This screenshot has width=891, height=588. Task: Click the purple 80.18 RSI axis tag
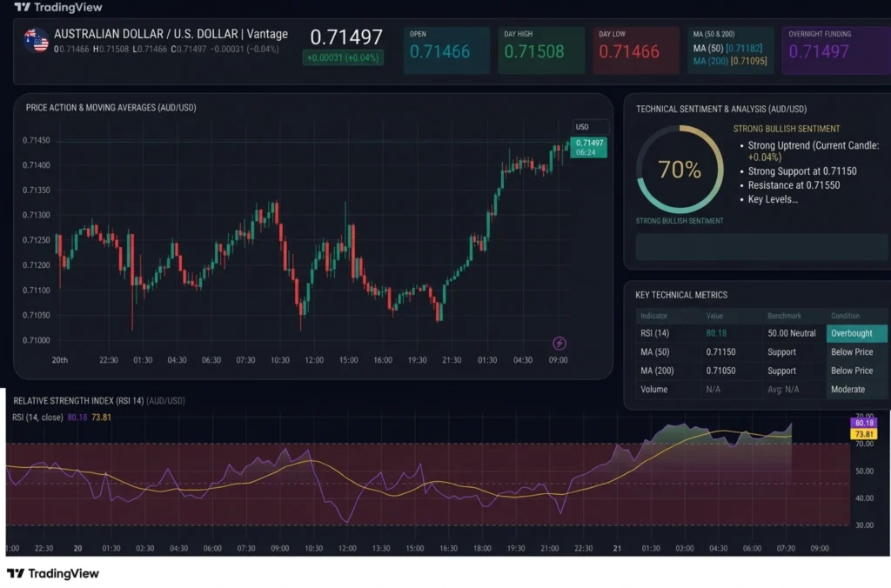(864, 423)
